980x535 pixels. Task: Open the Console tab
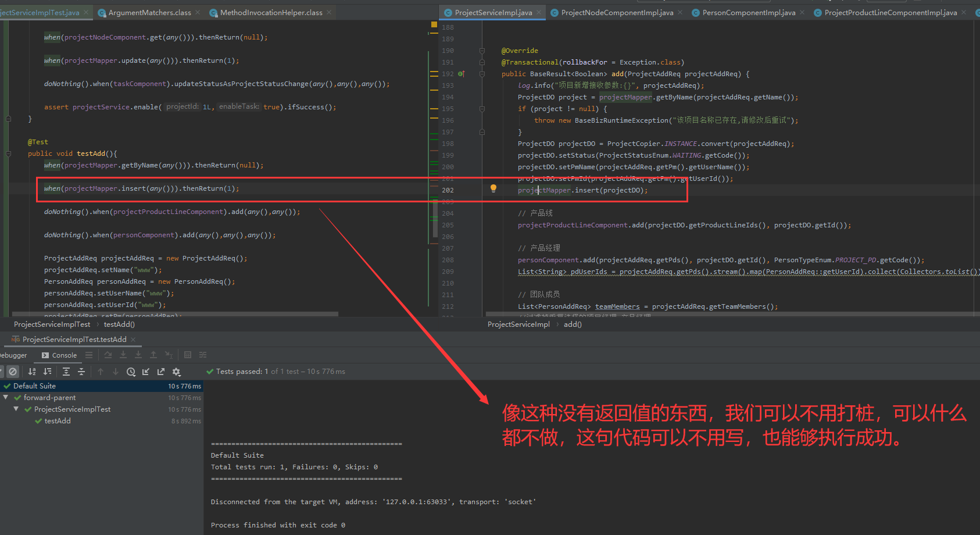[59, 355]
